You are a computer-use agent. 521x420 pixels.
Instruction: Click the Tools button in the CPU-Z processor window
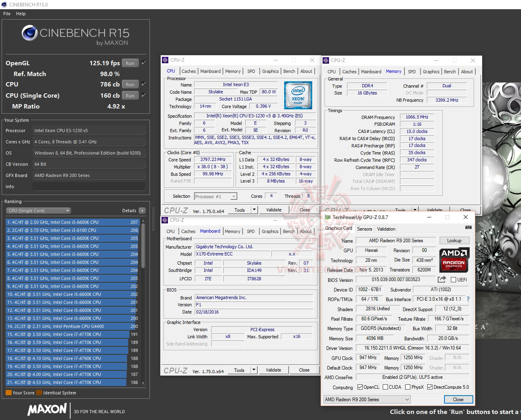click(240, 210)
